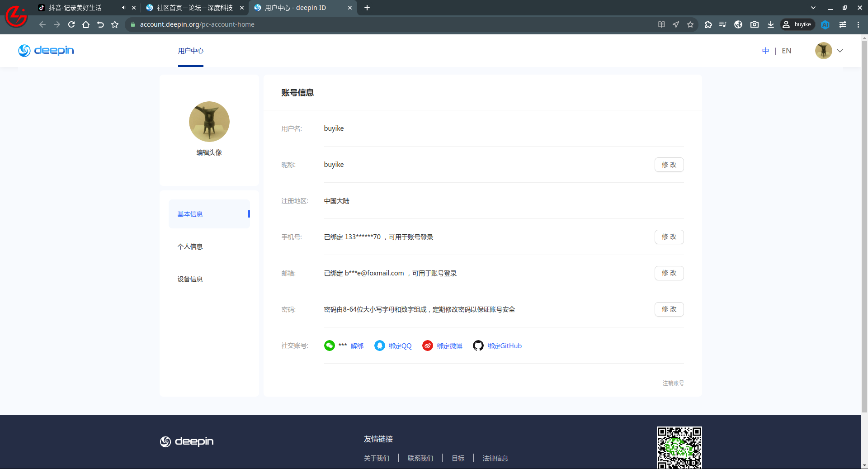Click the WeChat social account icon
Viewport: 868px width, 469px height.
(330, 346)
